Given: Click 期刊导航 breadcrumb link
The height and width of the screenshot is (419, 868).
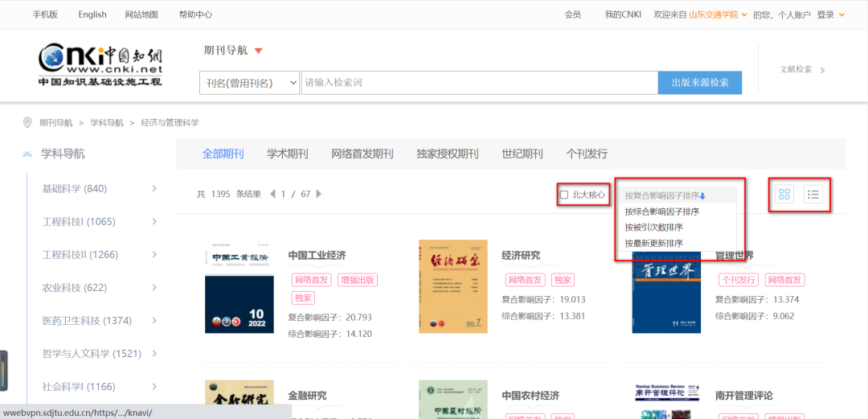Looking at the screenshot, I should pos(56,123).
